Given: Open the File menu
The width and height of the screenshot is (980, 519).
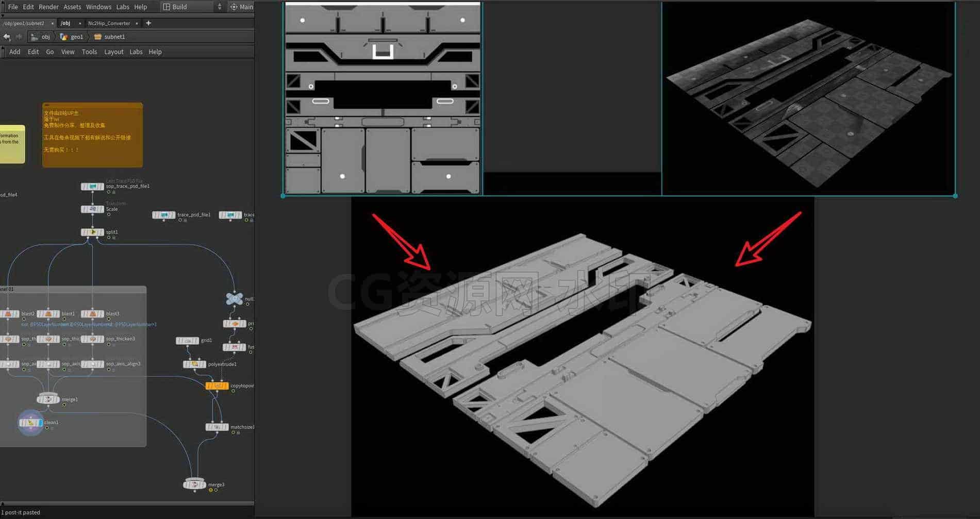Looking at the screenshot, I should click(x=13, y=7).
